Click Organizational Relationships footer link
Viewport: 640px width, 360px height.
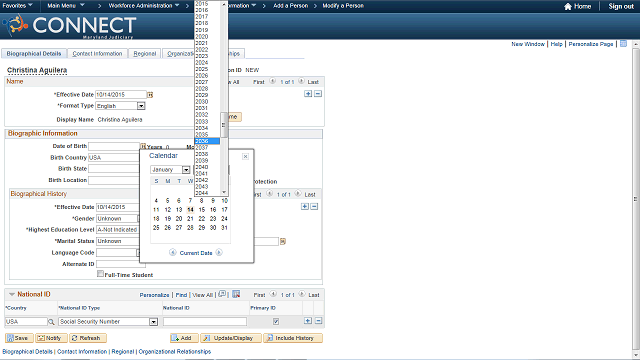pos(175,351)
